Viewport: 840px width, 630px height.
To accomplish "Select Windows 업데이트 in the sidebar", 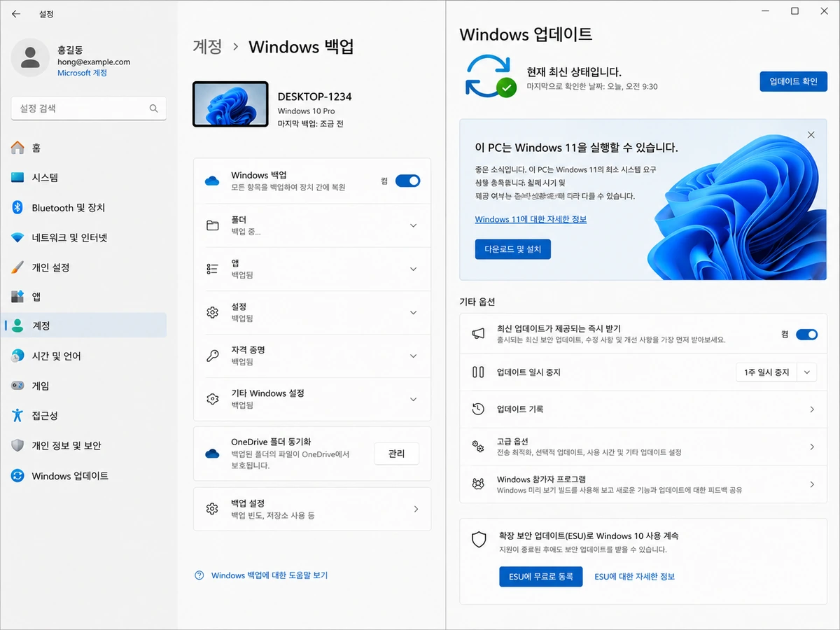I will (84, 476).
